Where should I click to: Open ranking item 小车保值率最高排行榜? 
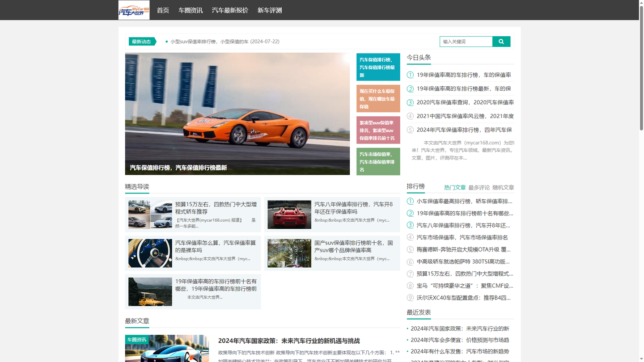465,201
